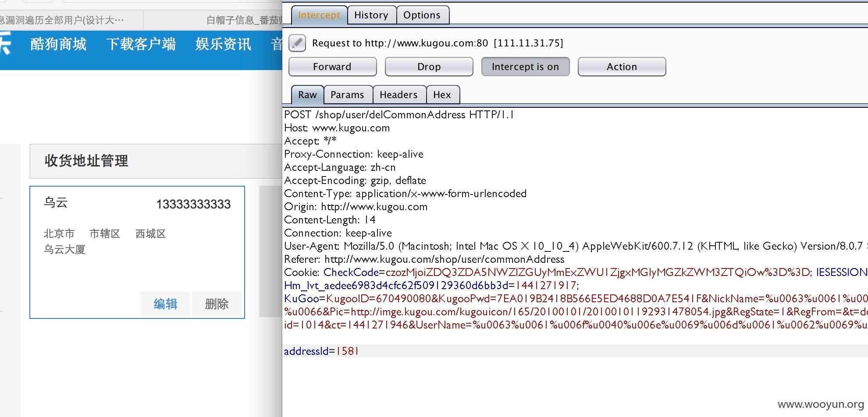Open the Action menu button
This screenshot has width=868, height=417.
point(622,67)
